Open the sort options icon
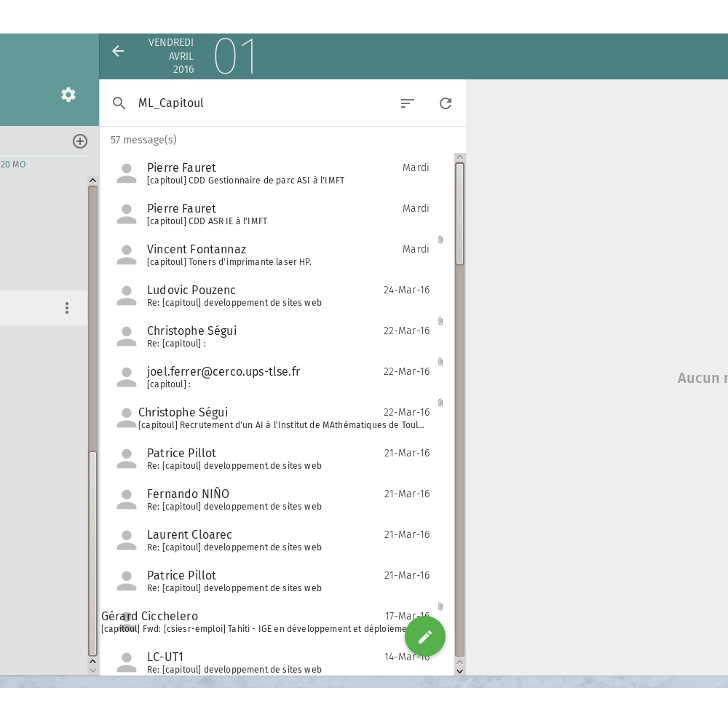The image size is (728, 728). point(408,103)
